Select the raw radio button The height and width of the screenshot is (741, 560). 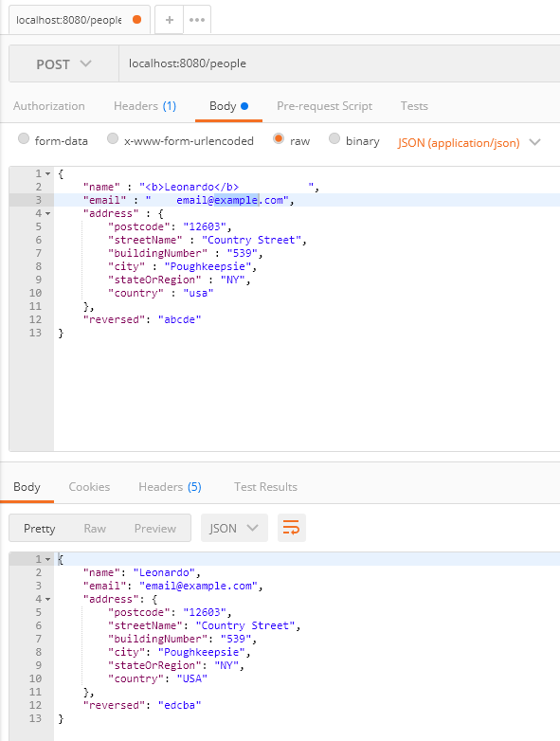click(279, 138)
